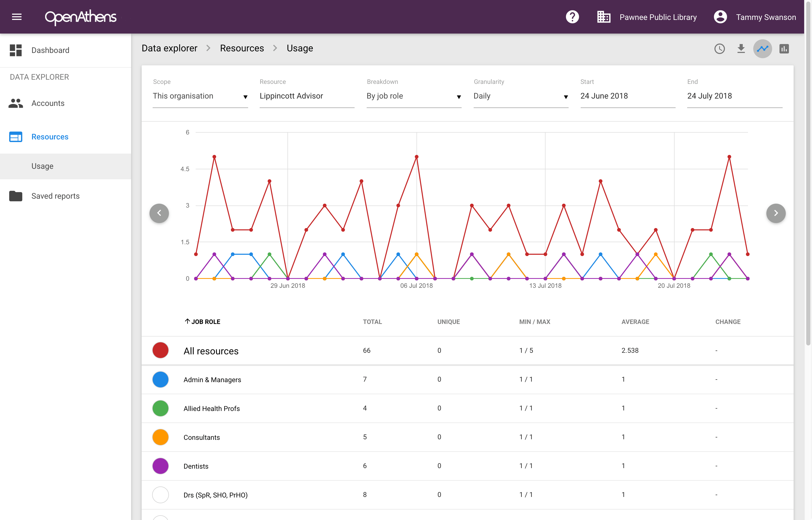Screen dimensions: 812x520
Task: Switch to bar chart view
Action: point(784,49)
